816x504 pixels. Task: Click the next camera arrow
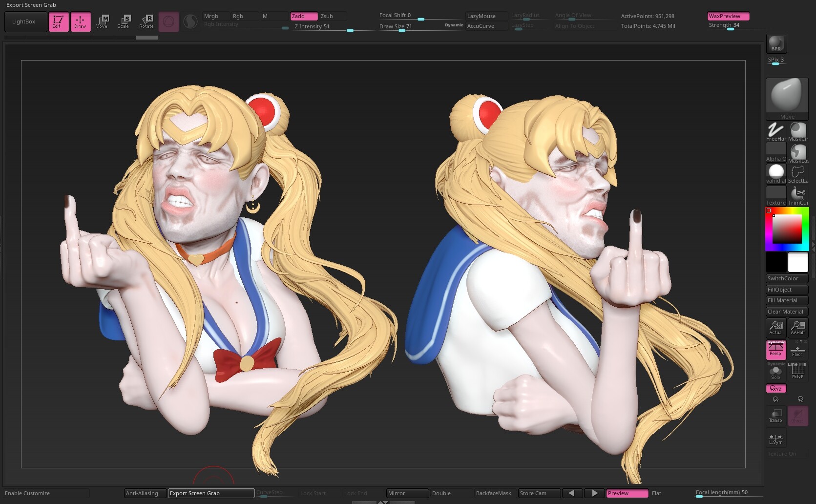[x=594, y=493]
